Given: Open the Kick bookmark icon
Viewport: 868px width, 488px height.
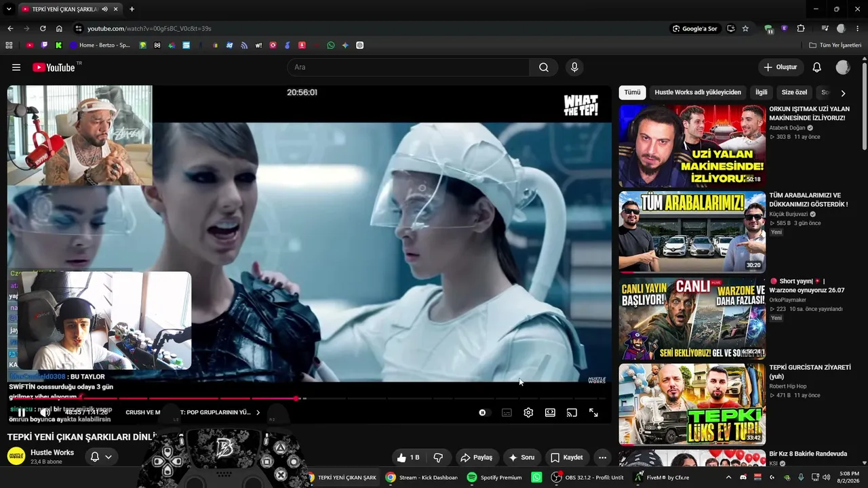Looking at the screenshot, I should click(x=59, y=45).
